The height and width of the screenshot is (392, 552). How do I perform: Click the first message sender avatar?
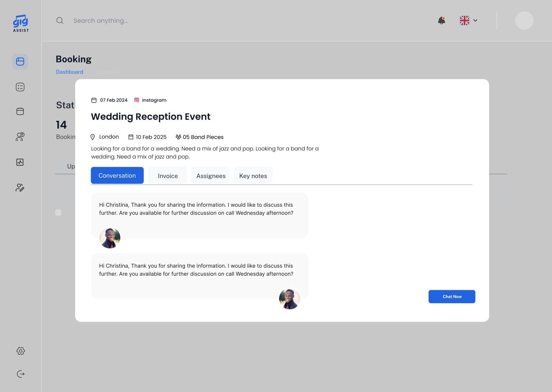tap(110, 238)
